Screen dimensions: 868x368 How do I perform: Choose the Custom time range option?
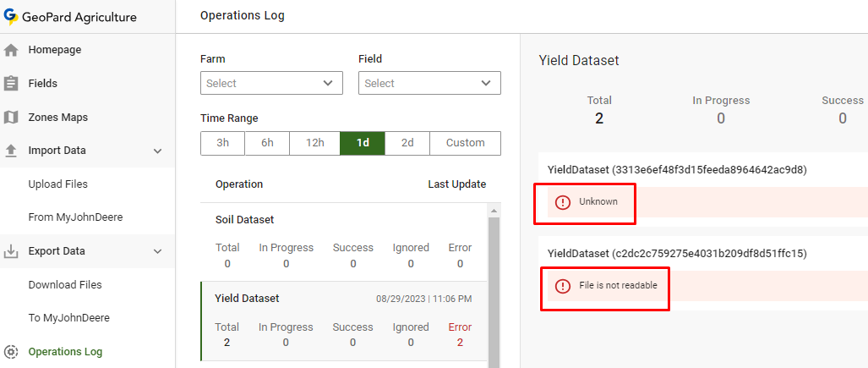pos(465,143)
